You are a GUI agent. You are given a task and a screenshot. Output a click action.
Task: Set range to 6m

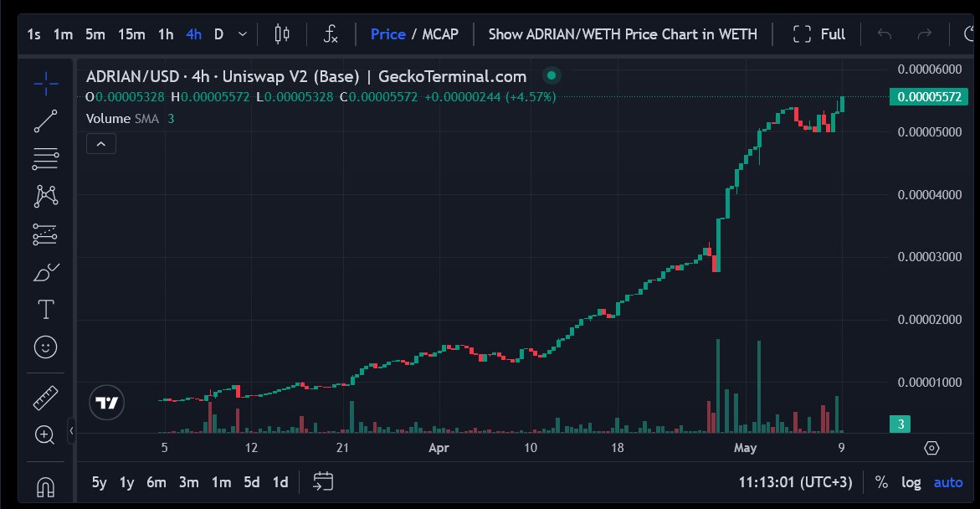[x=156, y=482]
